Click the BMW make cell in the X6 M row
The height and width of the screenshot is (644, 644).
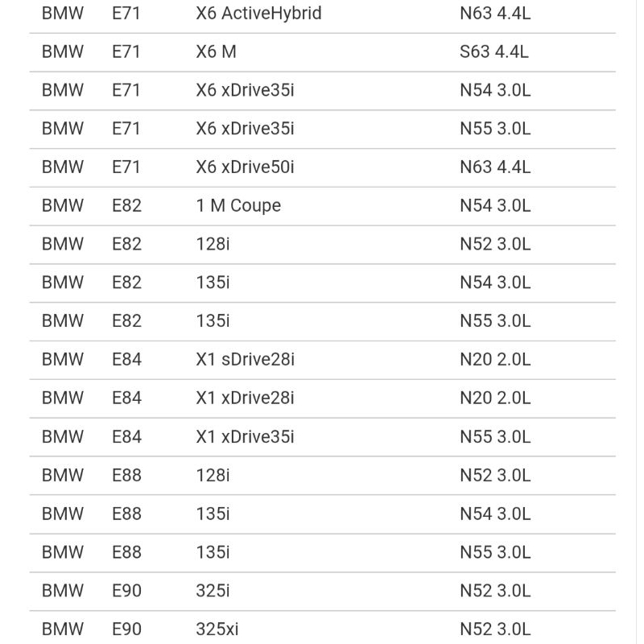(63, 52)
